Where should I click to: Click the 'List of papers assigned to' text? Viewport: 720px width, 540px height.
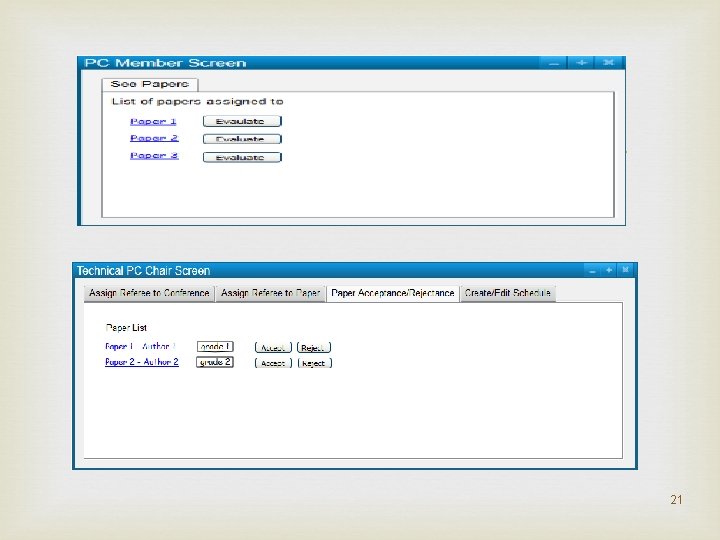pyautogui.click(x=197, y=101)
